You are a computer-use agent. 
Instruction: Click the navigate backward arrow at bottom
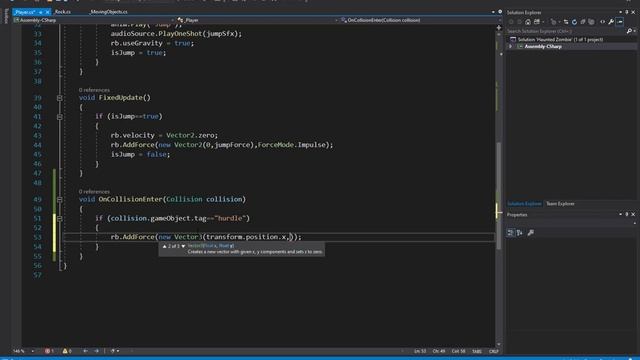click(85, 351)
